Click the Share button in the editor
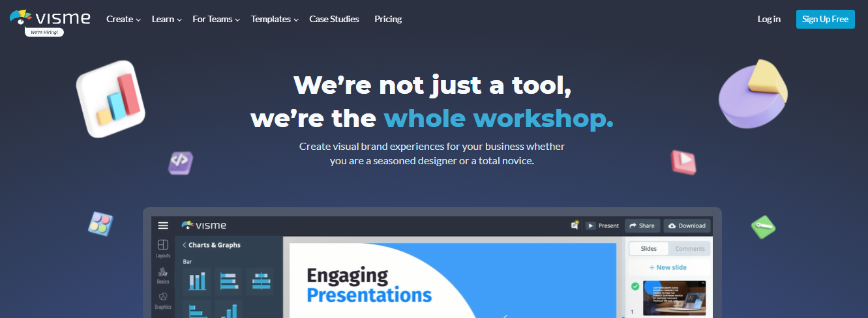The width and height of the screenshot is (868, 318). (x=642, y=225)
